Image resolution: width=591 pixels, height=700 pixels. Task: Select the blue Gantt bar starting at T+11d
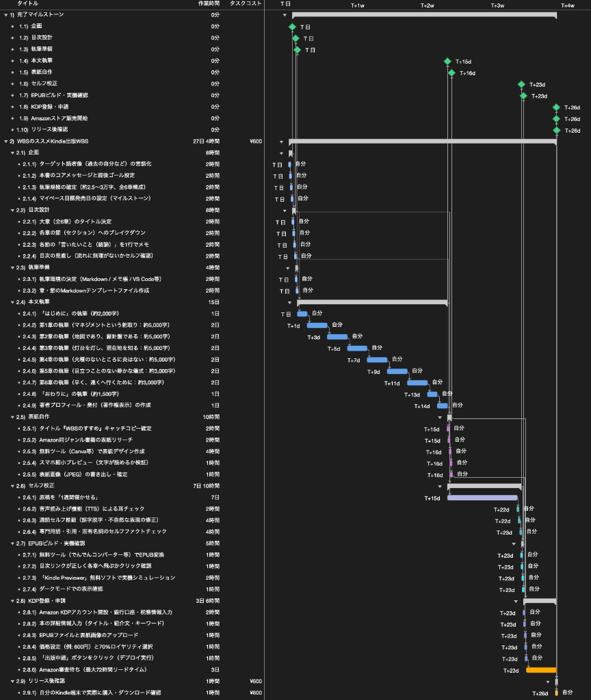click(x=417, y=383)
